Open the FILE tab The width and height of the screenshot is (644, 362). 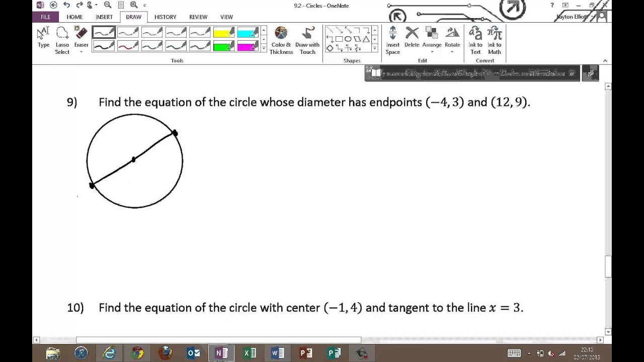pos(45,17)
